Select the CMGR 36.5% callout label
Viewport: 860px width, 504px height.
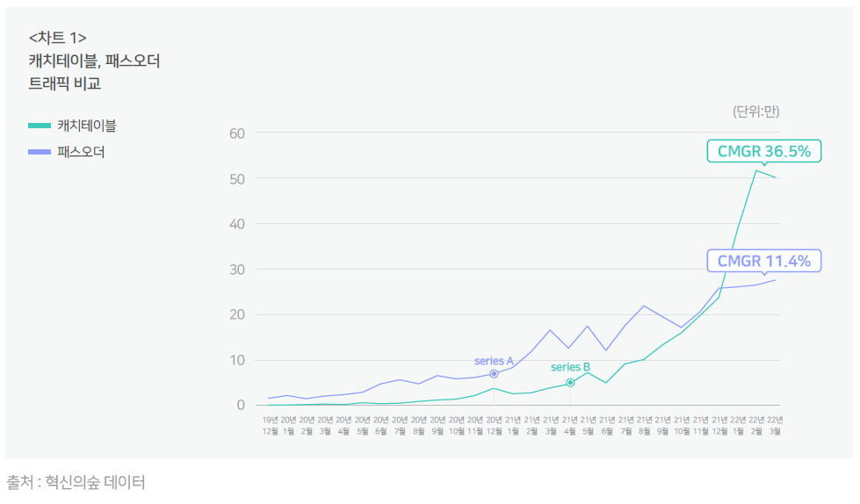pyautogui.click(x=764, y=151)
